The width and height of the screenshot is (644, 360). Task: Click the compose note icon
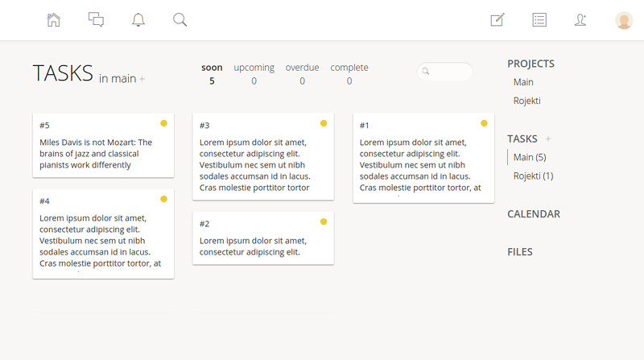pyautogui.click(x=497, y=20)
